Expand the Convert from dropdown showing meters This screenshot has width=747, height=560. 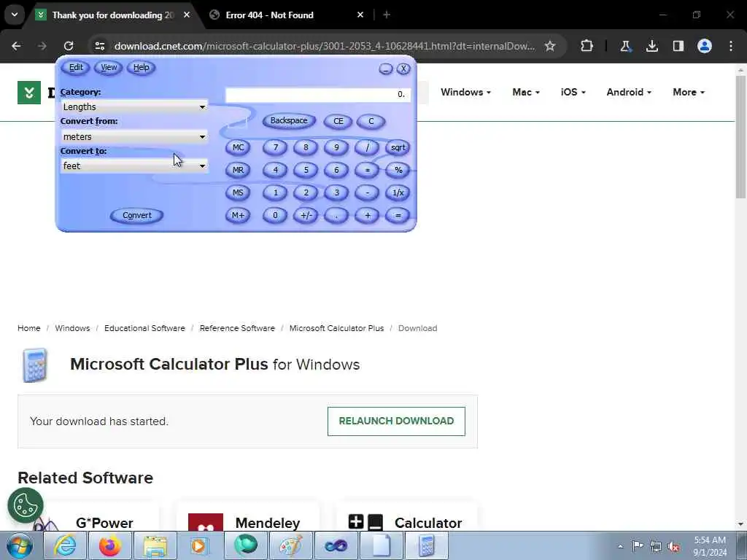(x=134, y=136)
